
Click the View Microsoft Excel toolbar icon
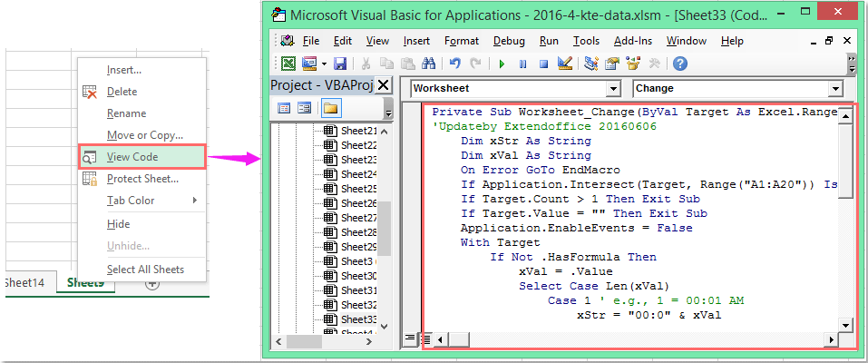(x=288, y=64)
